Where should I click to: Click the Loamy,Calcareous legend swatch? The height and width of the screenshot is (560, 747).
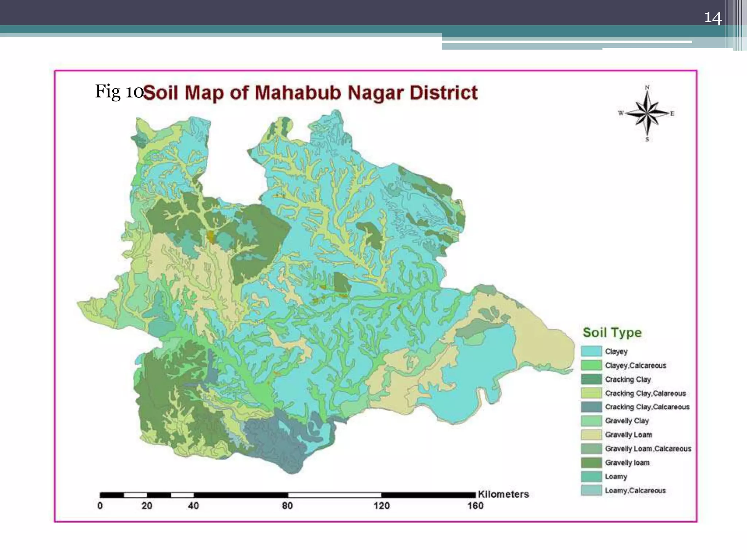pyautogui.click(x=591, y=490)
